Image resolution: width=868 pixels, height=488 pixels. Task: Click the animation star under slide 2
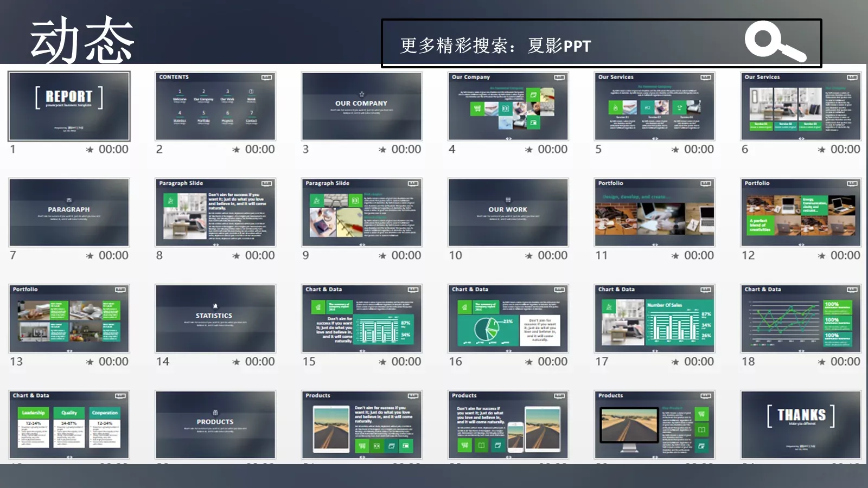(x=236, y=150)
